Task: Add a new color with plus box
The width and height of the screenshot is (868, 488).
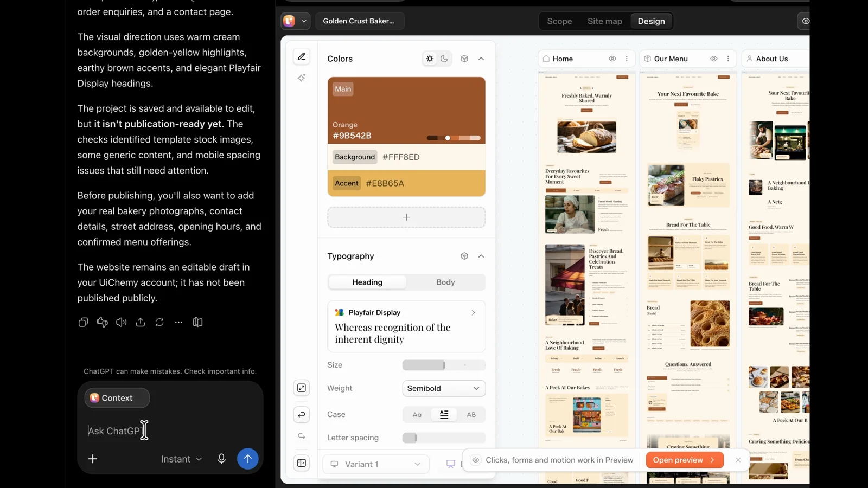Action: tap(406, 217)
